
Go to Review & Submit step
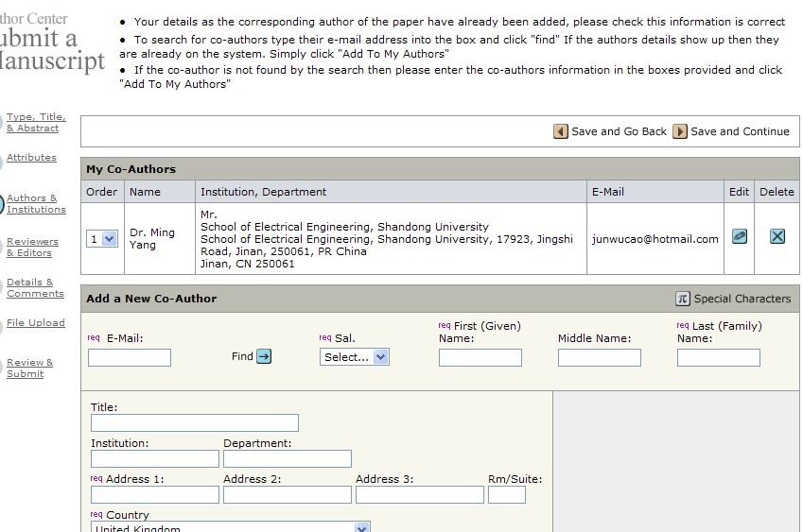coord(30,368)
